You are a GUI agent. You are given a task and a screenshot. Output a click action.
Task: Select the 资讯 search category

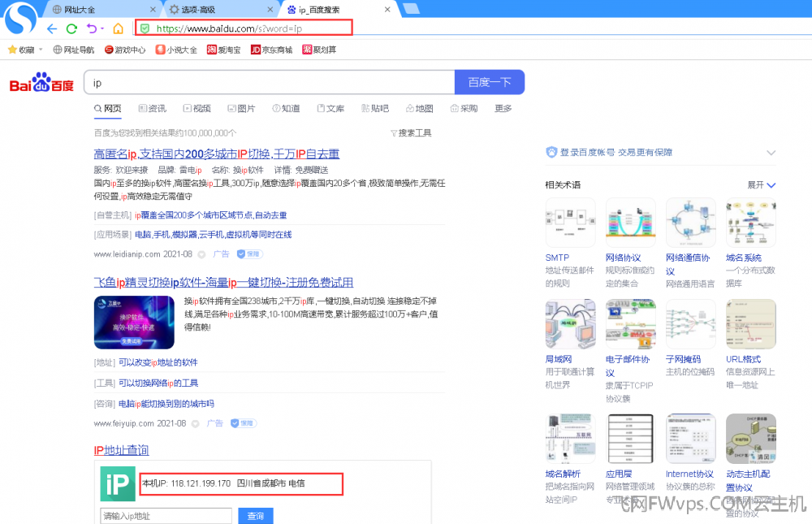point(153,108)
